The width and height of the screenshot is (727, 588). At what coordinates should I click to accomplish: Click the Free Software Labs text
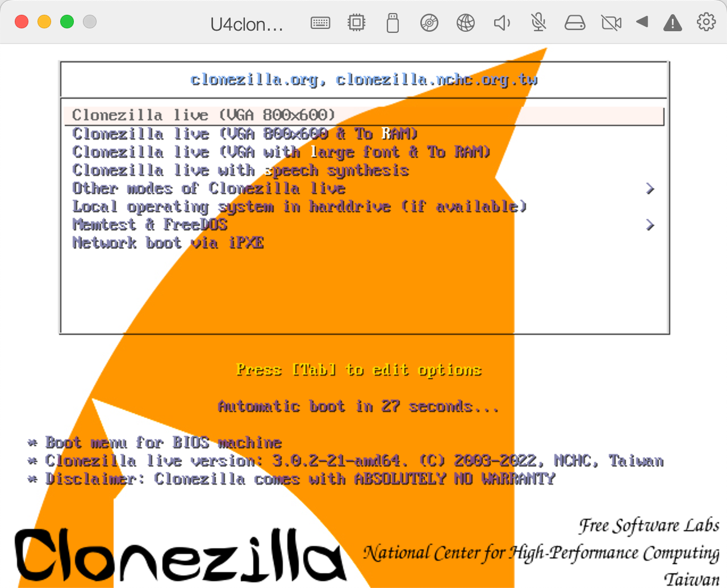click(649, 526)
